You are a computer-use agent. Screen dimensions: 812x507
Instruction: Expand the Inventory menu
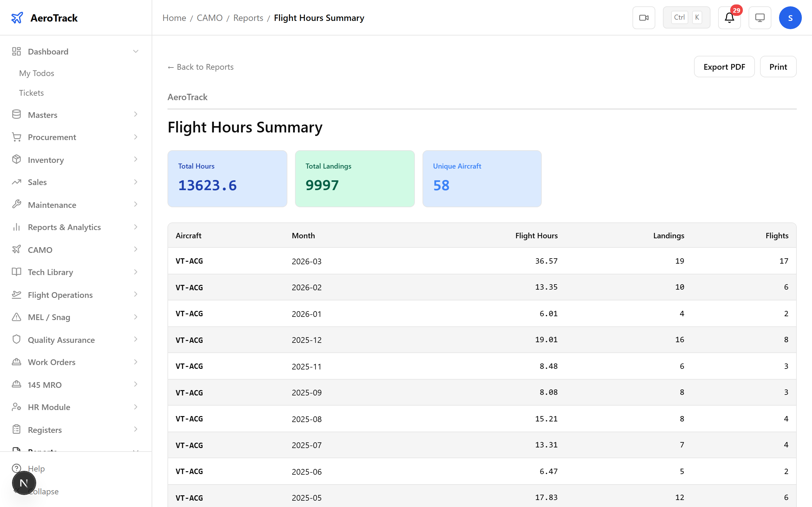[135, 160]
